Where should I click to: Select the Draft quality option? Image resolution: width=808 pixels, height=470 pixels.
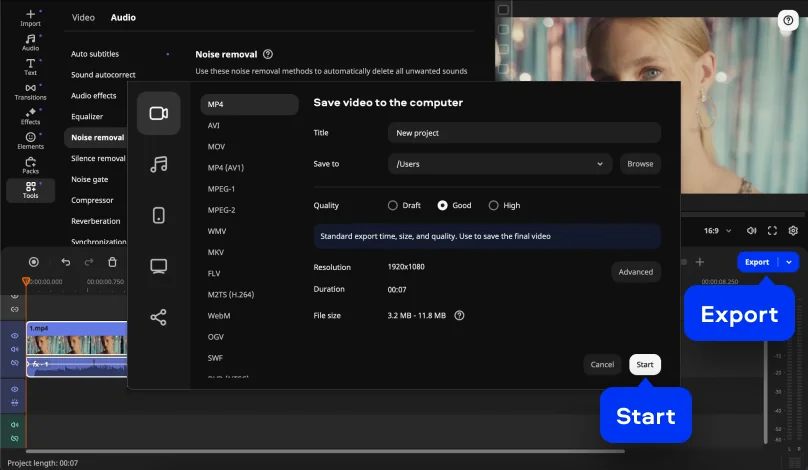[x=393, y=205]
